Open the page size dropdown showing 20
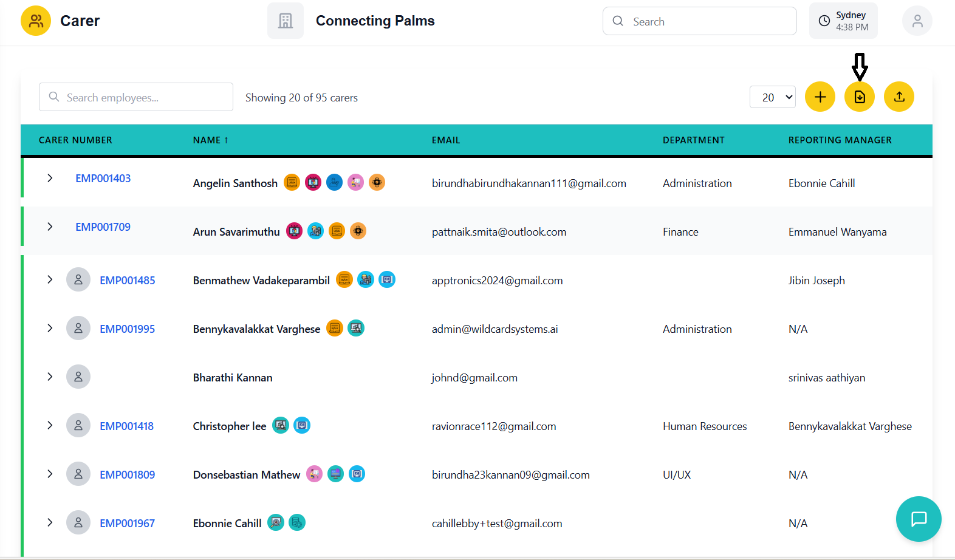 click(772, 97)
